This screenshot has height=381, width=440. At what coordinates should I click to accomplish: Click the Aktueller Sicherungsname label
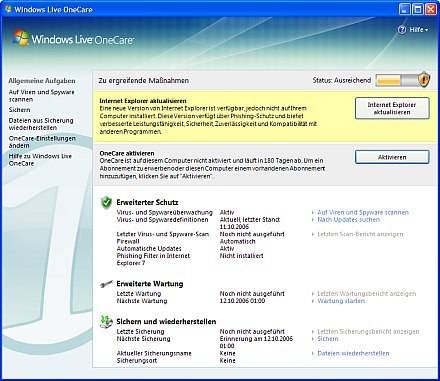pos(154,353)
